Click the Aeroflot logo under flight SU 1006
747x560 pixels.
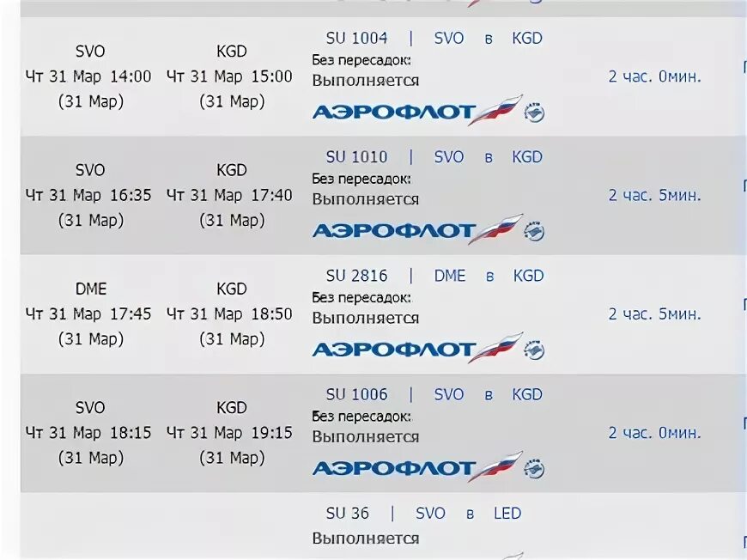coord(418,467)
